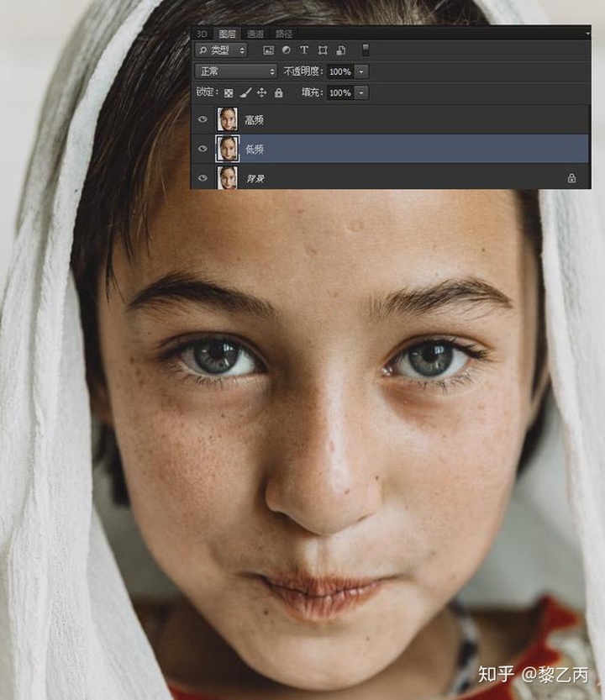This screenshot has height=700, width=605.
Task: Hide the 背景 layer
Action: [203, 177]
